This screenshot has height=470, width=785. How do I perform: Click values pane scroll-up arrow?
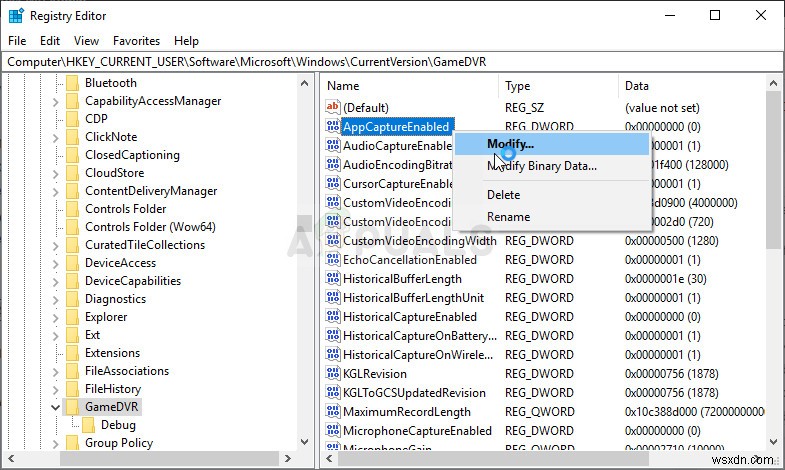[773, 83]
